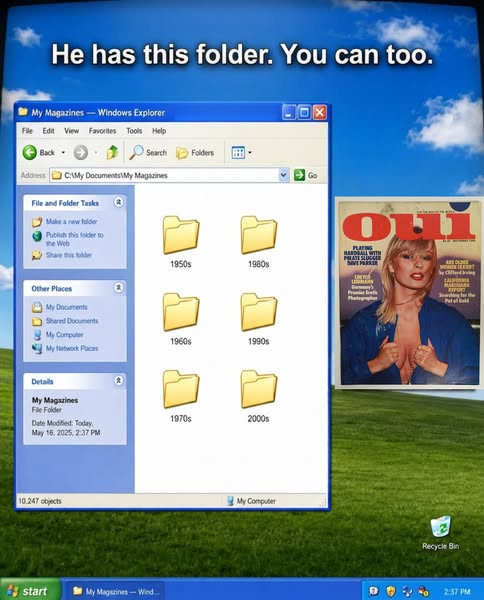Click the green Go arrow button
Image resolution: width=484 pixels, height=600 pixels.
[x=299, y=175]
